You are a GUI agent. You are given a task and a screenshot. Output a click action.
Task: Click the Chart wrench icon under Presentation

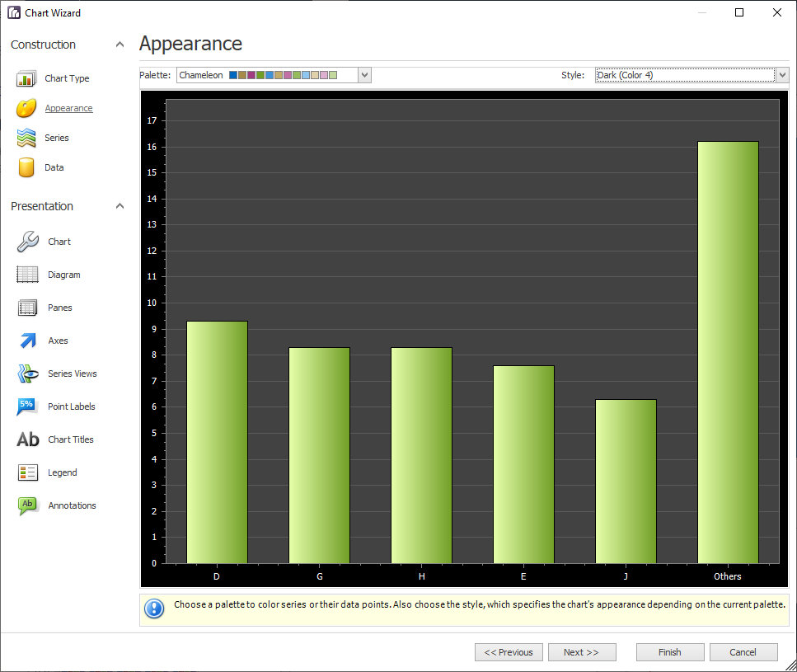26,241
